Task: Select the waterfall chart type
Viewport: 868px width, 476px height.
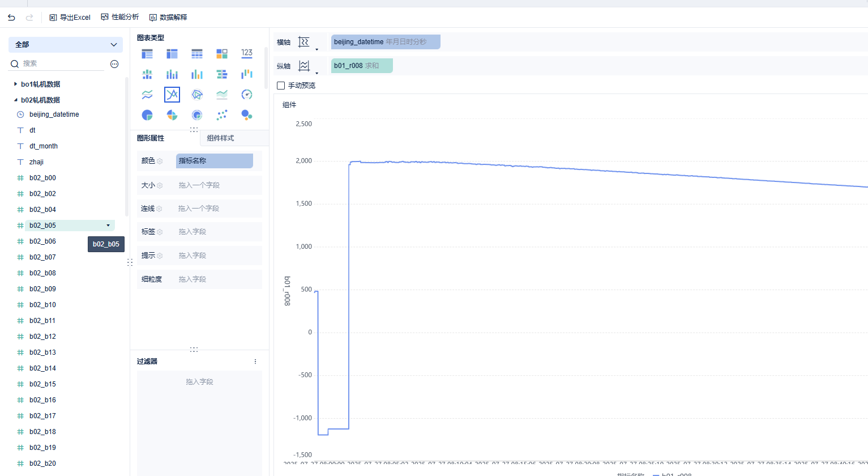Action: (247, 74)
